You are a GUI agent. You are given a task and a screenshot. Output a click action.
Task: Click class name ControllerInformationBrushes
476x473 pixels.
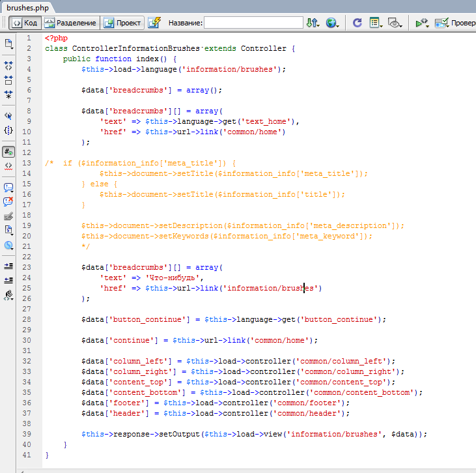pos(135,48)
